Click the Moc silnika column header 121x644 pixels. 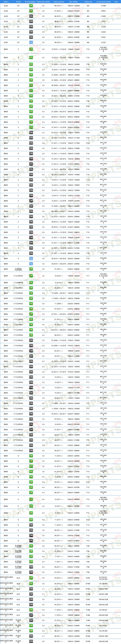click(x=73, y=2)
